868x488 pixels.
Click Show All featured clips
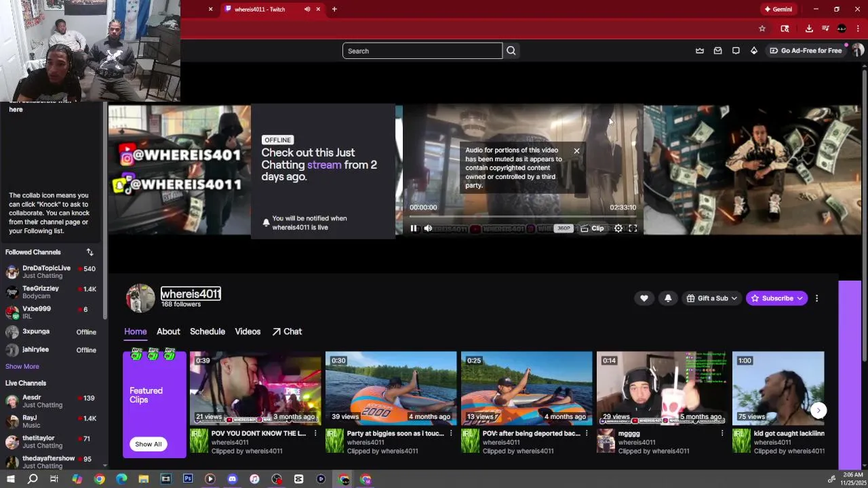149,444
